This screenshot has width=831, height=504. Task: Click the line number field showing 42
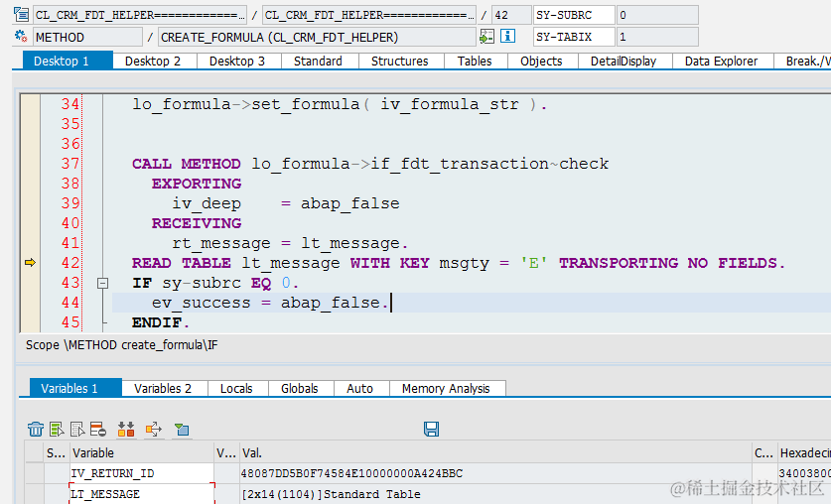(x=511, y=15)
